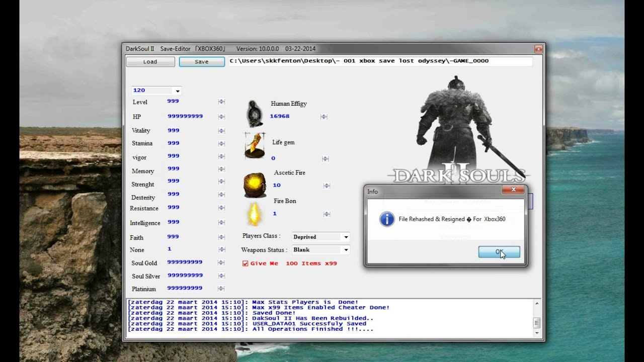Adjust the Vitality value stepper
This screenshot has height=362, width=644.
pyautogui.click(x=221, y=131)
